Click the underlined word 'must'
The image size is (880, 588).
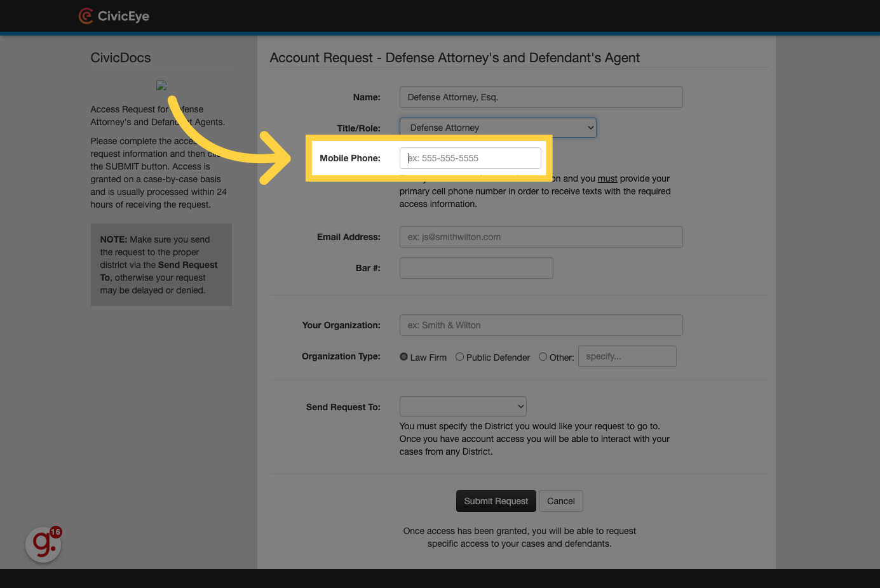coord(607,178)
